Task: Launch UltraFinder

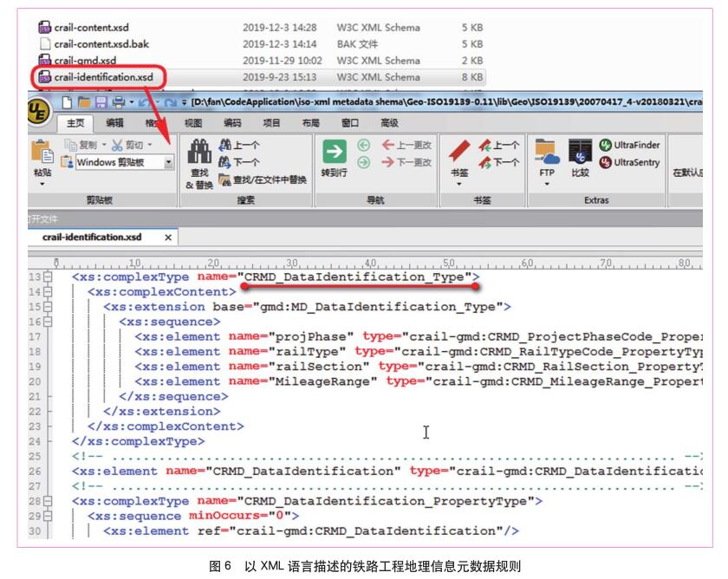Action: pos(629,146)
